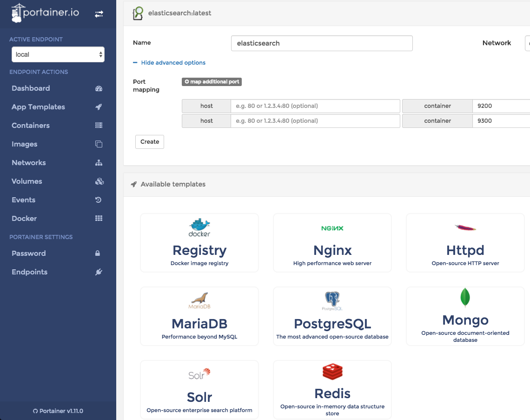Go to Endpoints settings page
This screenshot has width=530, height=420.
click(30, 272)
